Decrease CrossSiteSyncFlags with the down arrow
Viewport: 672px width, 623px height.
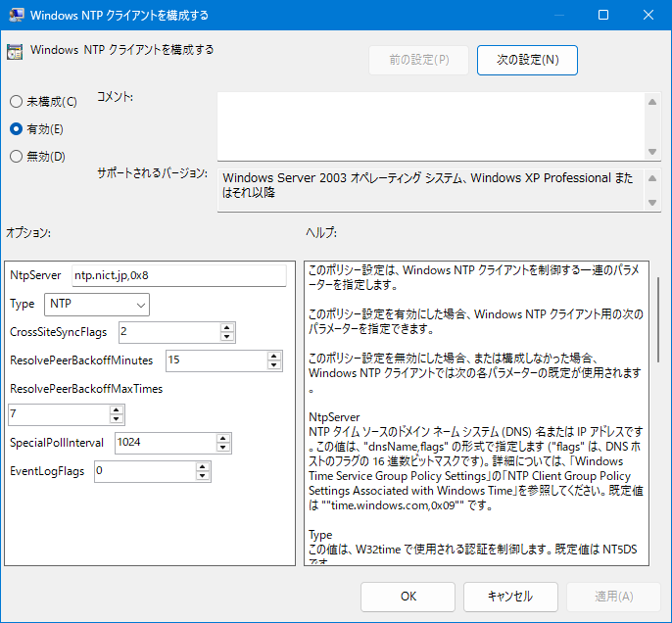[227, 337]
